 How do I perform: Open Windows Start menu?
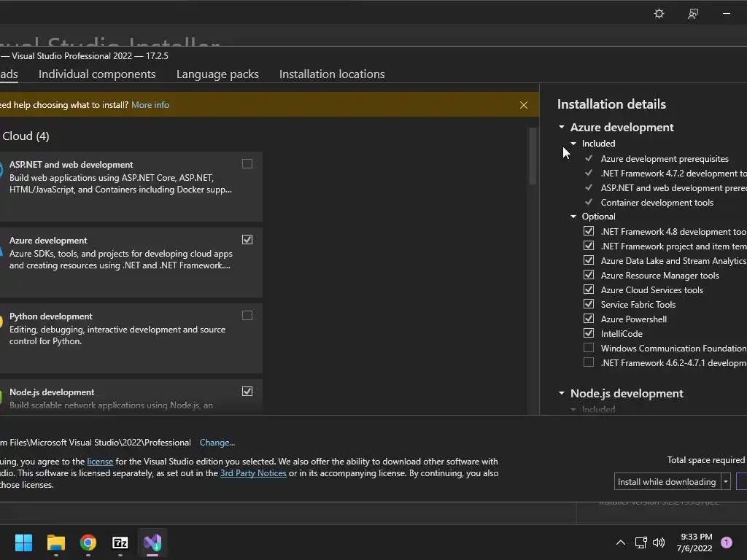click(23, 542)
